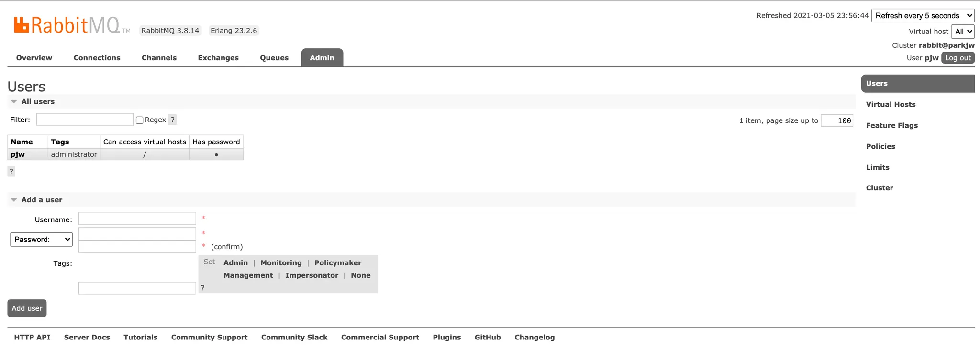Open the Refresh every 5 seconds dropdown
This screenshot has width=980, height=350.
tap(923, 16)
